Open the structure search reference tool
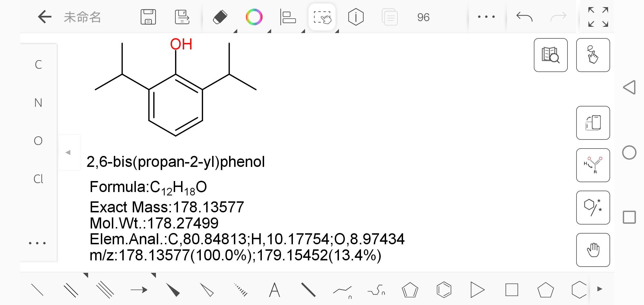644x305 pixels. [551, 55]
